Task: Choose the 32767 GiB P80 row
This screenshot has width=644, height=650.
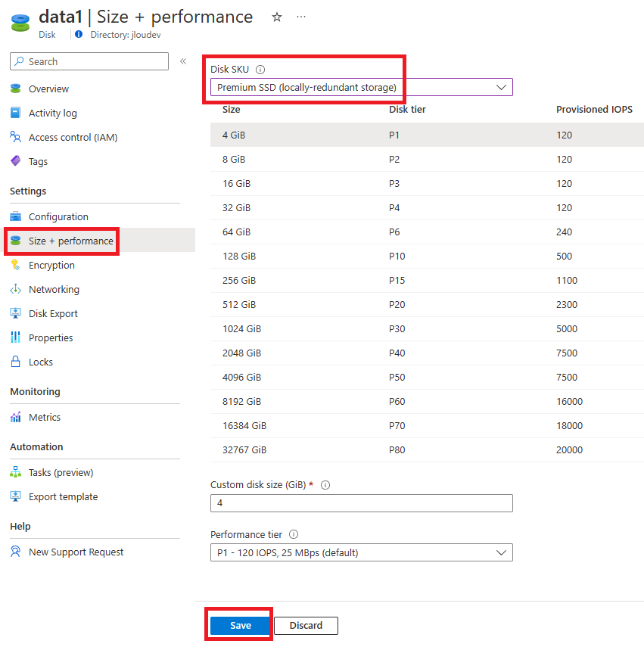Action: point(427,449)
